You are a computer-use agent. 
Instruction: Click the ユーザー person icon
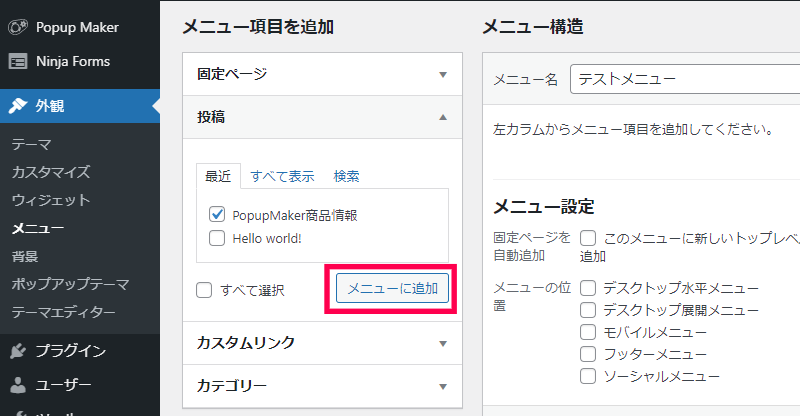[x=18, y=385]
